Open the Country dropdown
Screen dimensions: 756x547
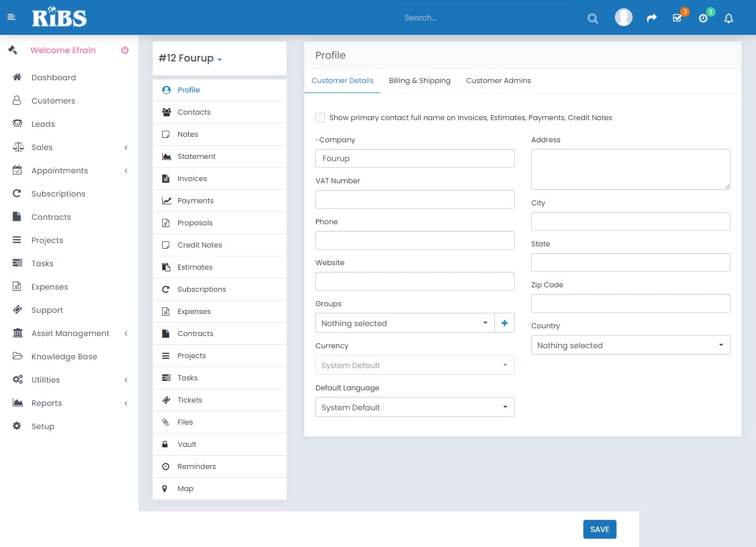630,345
